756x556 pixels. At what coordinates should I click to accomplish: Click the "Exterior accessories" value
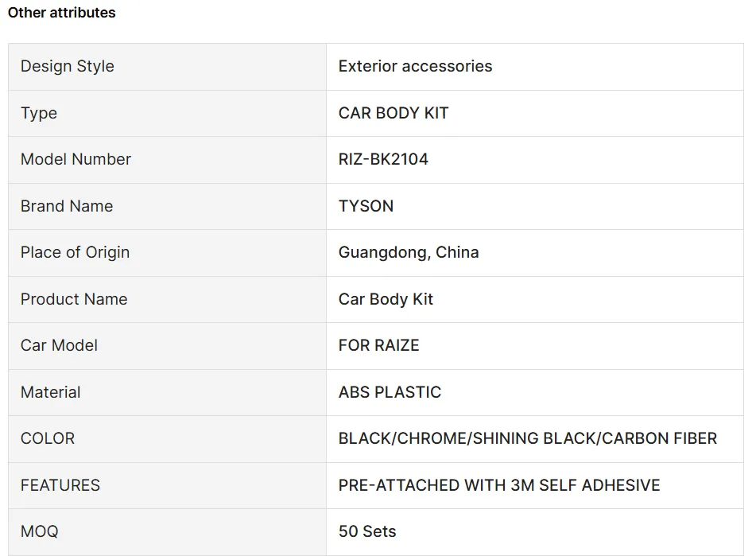coord(415,67)
